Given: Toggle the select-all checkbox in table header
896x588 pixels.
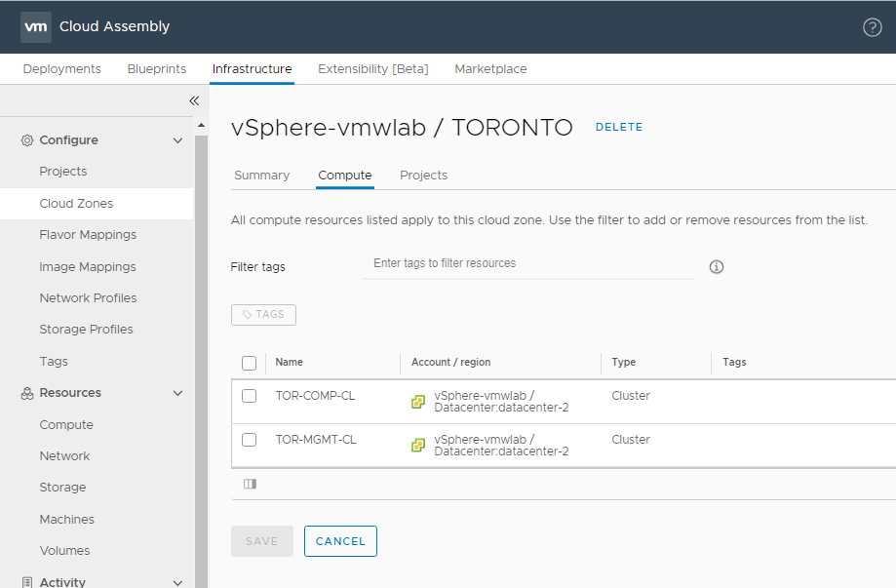Looking at the screenshot, I should [250, 363].
